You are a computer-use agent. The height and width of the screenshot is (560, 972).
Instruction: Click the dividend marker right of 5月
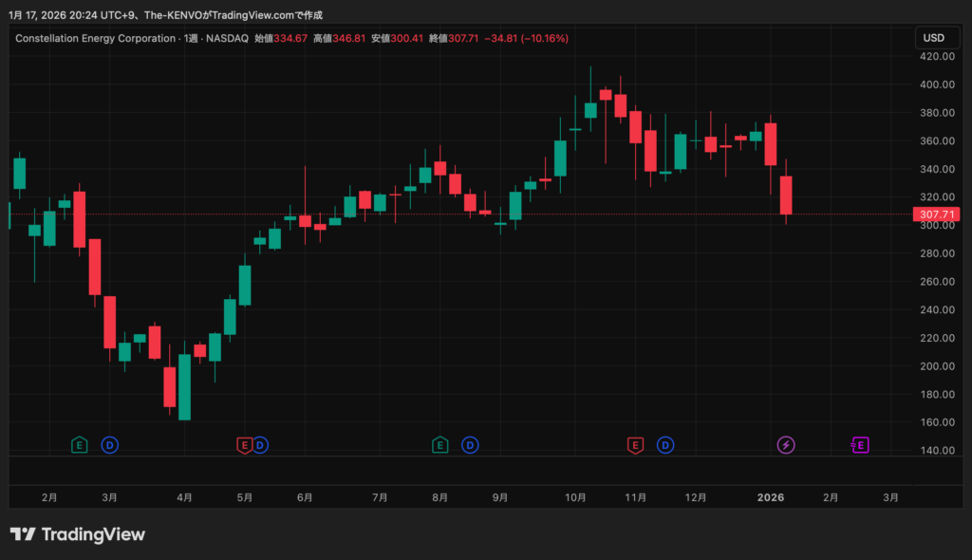(260, 444)
